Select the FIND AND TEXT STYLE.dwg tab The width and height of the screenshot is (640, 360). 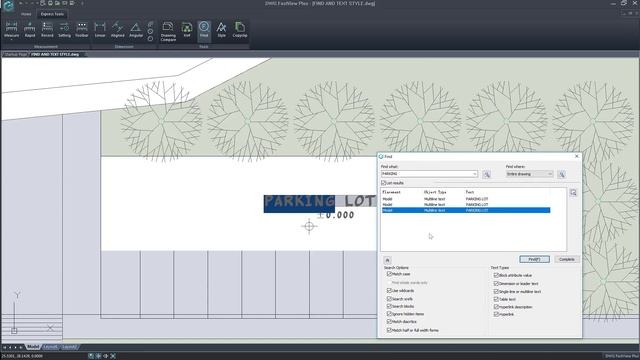coord(55,54)
